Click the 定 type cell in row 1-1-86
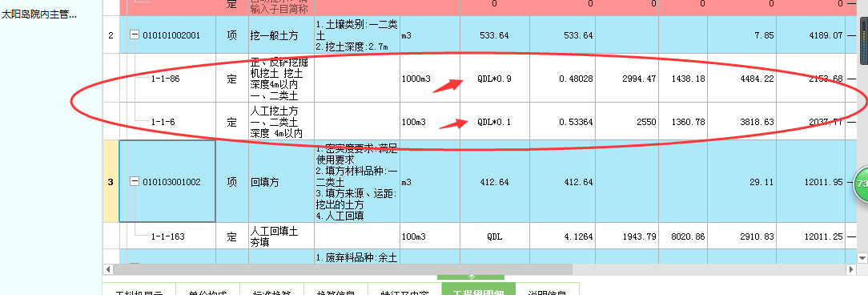The height and width of the screenshot is (295, 868). pyautogui.click(x=232, y=79)
